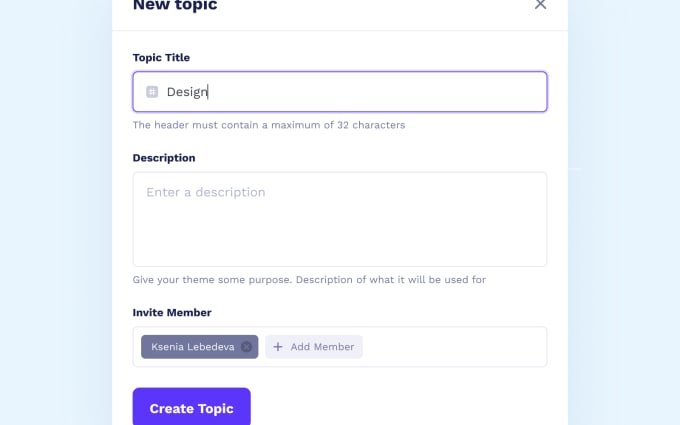Viewport: 680px width, 425px height.
Task: Click into the Description text area
Action: click(340, 219)
